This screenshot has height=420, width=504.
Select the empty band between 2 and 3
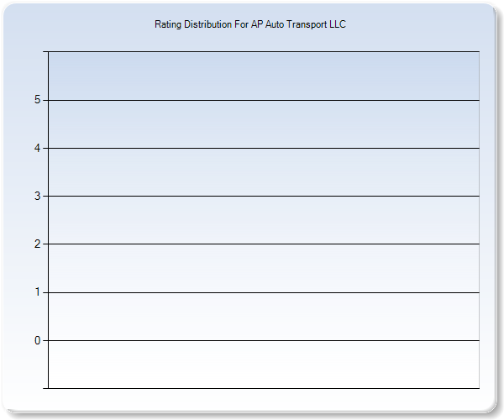coord(264,220)
